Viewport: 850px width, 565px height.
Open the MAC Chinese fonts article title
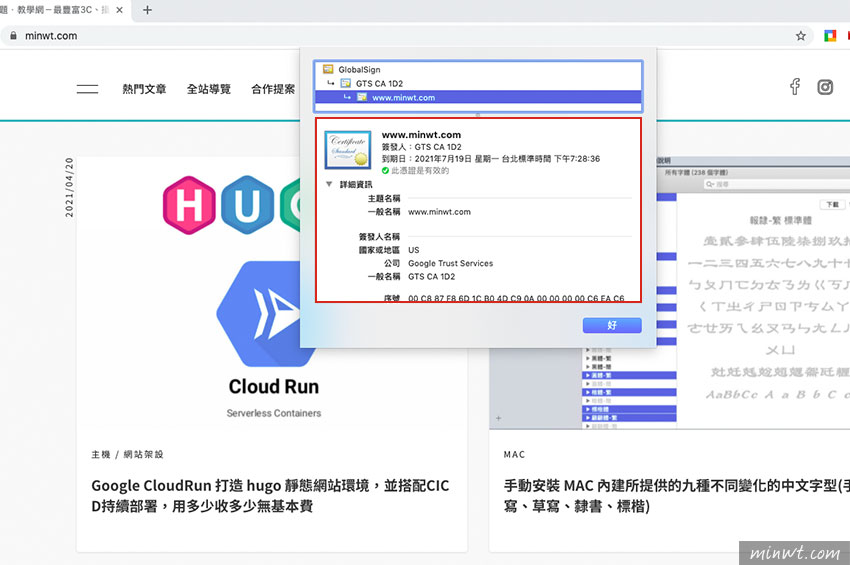point(677,496)
